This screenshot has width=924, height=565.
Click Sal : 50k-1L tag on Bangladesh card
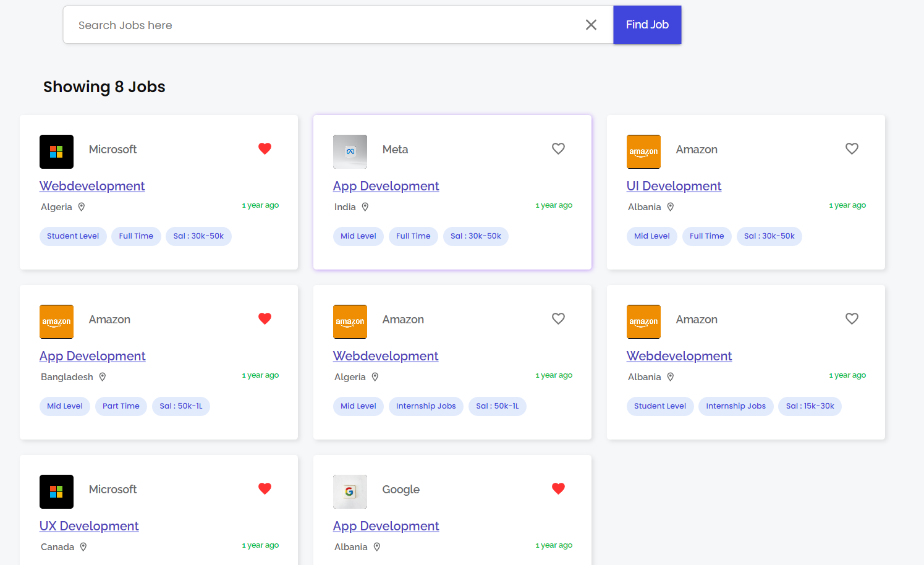[x=181, y=406]
